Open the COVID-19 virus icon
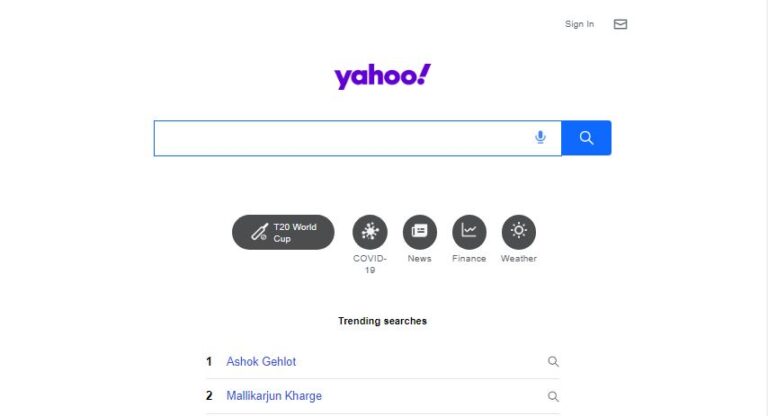Screen dimensions: 768x416 pos(370,232)
